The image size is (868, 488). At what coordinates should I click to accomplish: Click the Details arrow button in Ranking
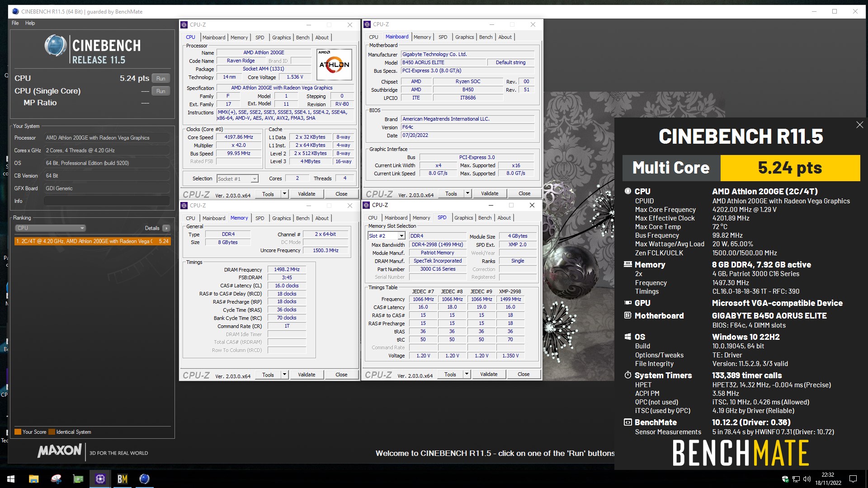[166, 228]
